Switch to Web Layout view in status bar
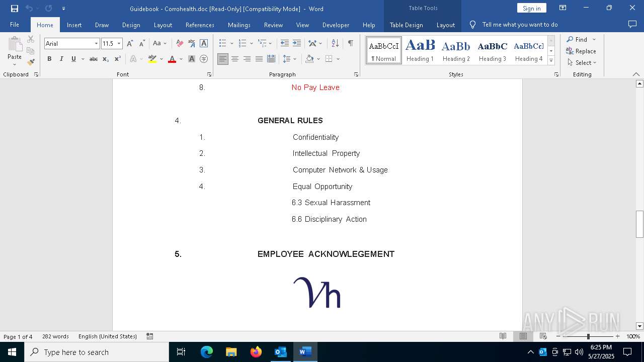 [x=543, y=336]
